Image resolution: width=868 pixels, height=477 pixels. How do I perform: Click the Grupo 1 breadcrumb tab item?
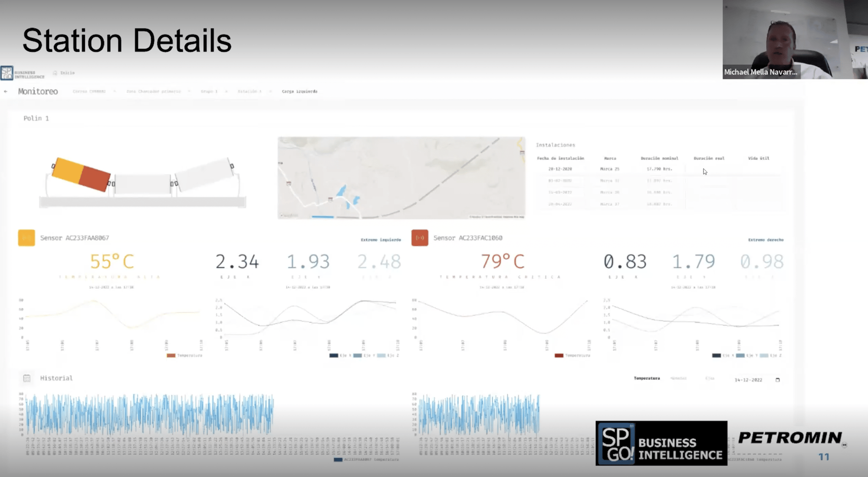(208, 91)
